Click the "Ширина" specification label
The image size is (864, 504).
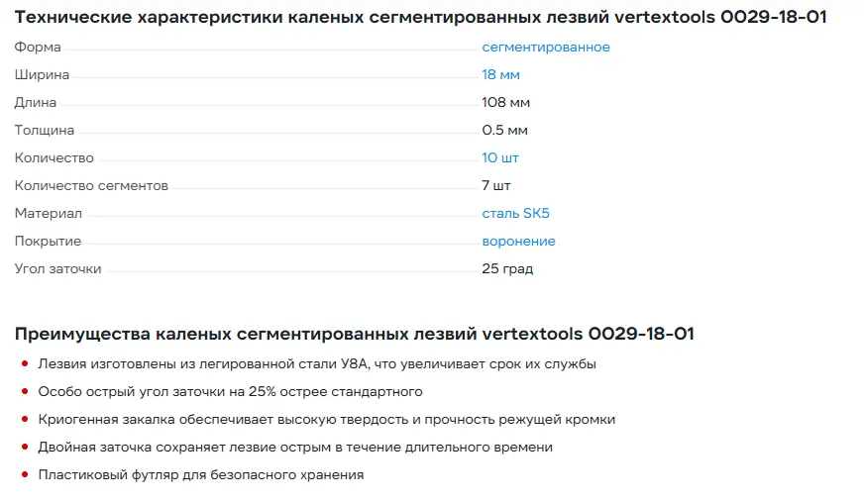[x=41, y=75]
